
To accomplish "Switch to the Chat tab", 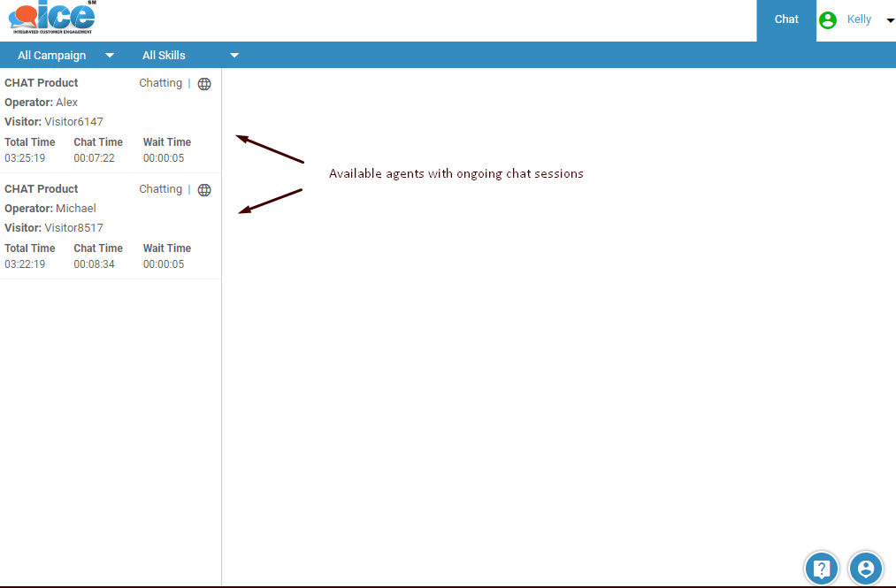I will (785, 19).
